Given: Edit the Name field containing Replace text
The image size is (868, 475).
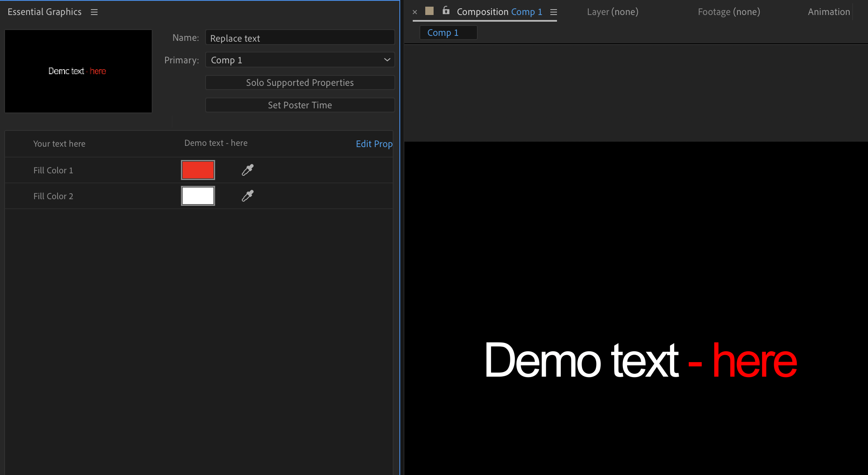Looking at the screenshot, I should tap(299, 37).
